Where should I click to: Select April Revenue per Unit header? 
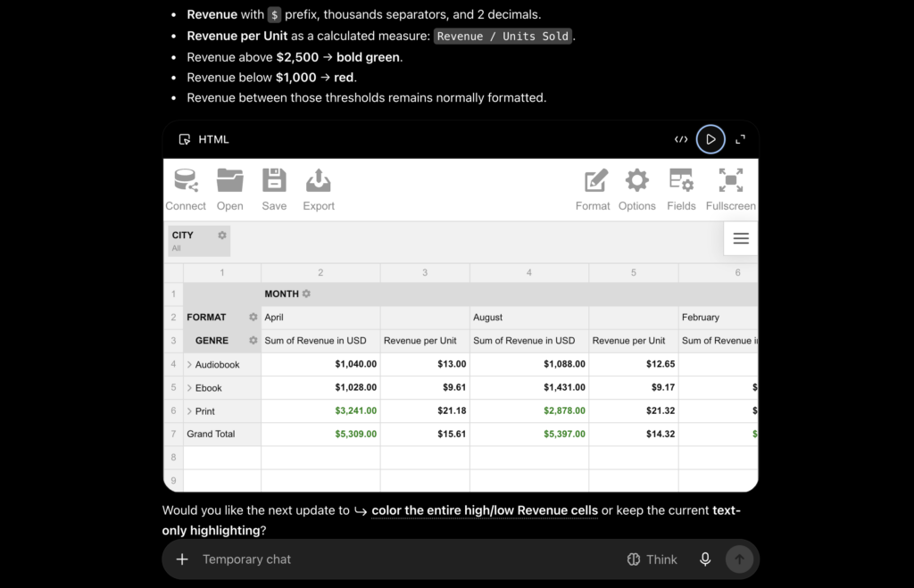[425, 341]
